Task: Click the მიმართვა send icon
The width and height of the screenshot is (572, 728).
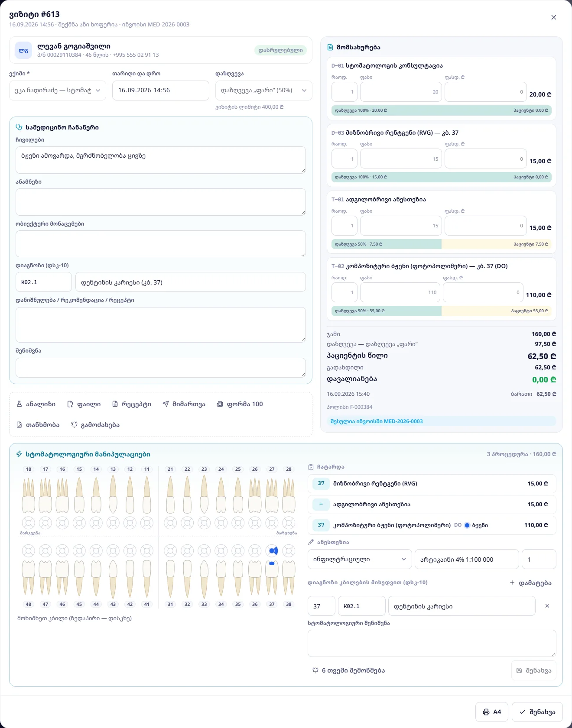Action: [x=166, y=404]
